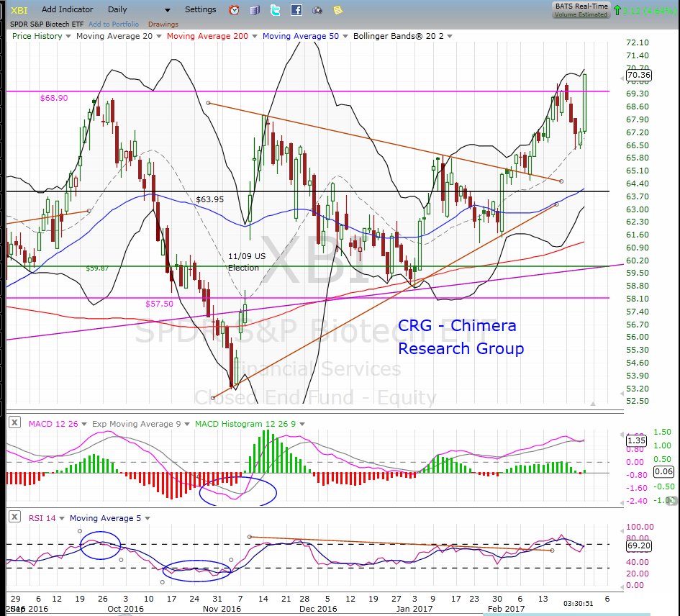This screenshot has width=680, height=616.
Task: Click the 03:30:51 countdown timer
Action: [x=578, y=604]
